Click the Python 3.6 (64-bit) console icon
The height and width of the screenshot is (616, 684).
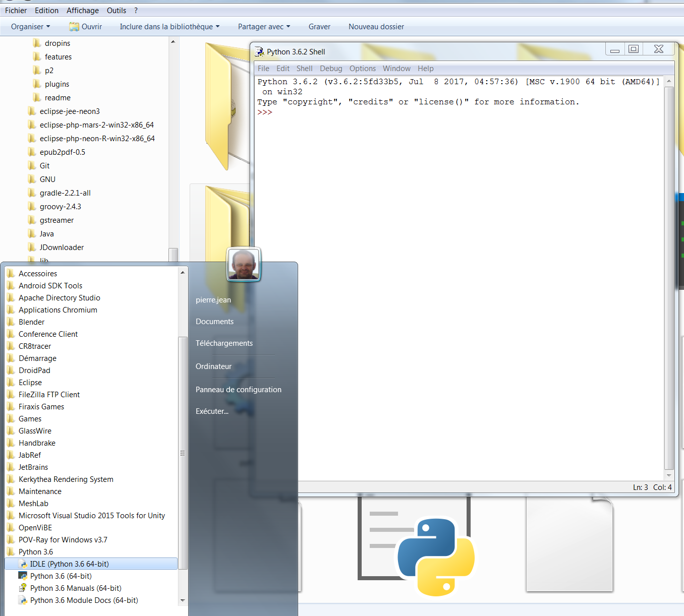[23, 576]
